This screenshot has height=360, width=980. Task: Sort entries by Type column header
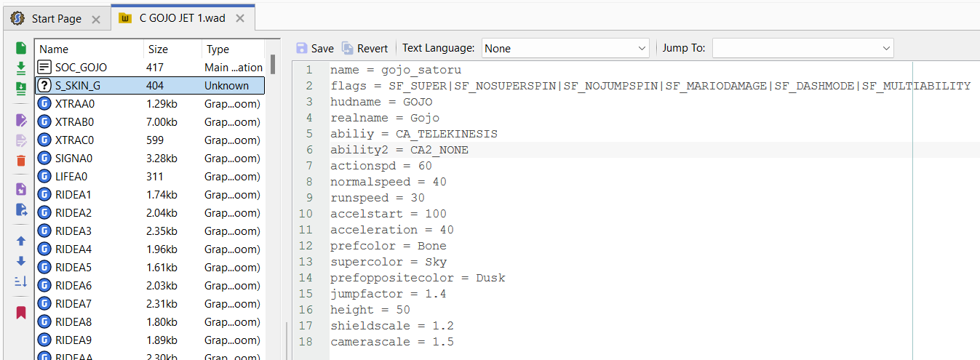pos(234,49)
